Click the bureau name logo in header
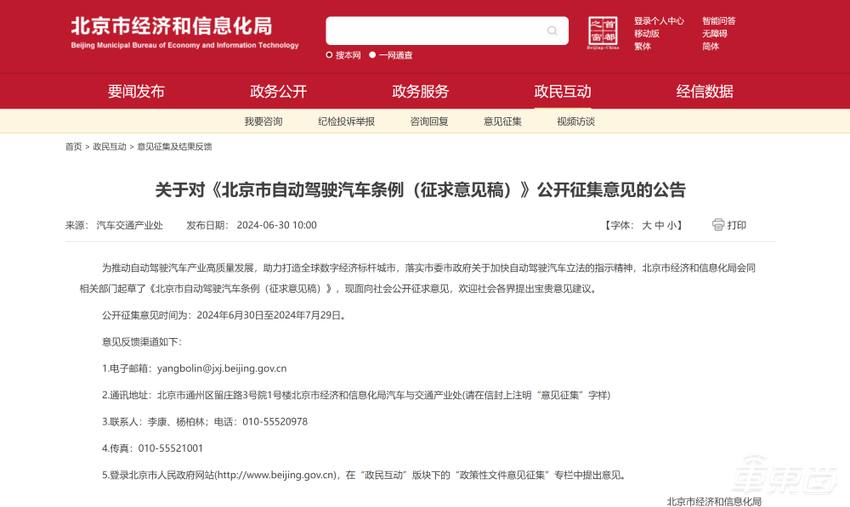The image size is (850, 507). 184,32
